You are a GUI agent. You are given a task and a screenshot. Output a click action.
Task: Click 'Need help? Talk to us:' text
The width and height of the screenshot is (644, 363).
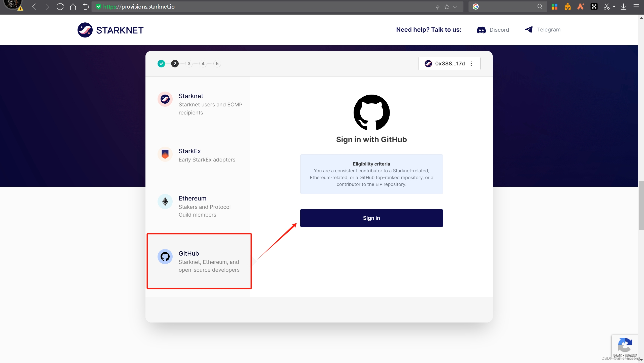pyautogui.click(x=429, y=30)
